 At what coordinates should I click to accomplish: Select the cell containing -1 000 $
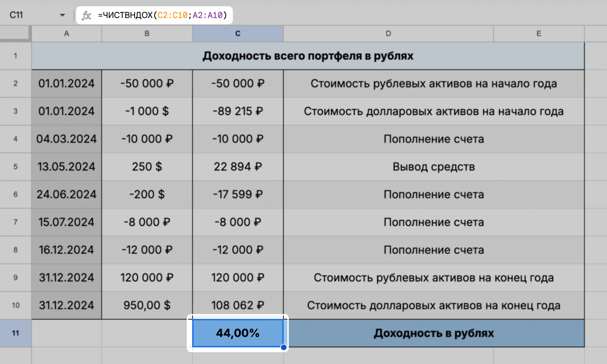pos(147,111)
